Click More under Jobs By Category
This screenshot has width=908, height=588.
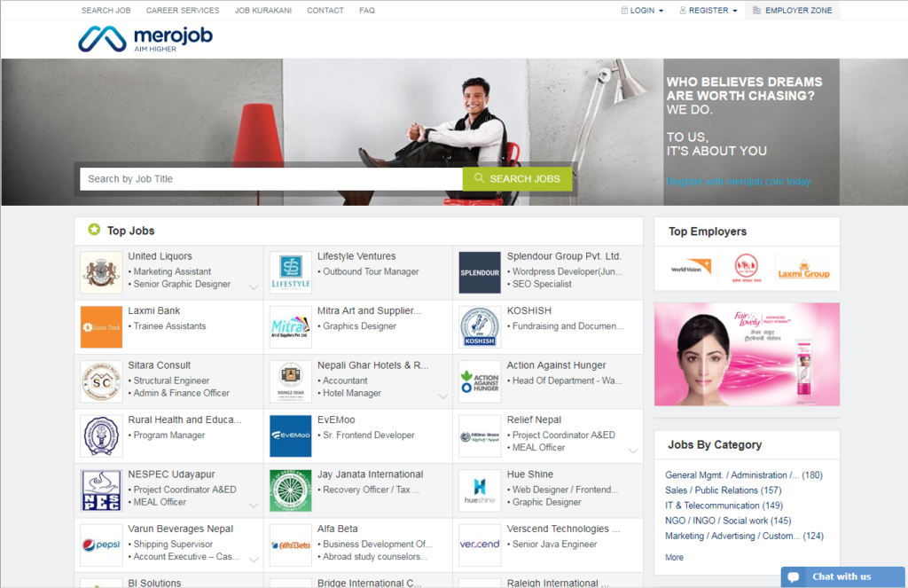(674, 557)
